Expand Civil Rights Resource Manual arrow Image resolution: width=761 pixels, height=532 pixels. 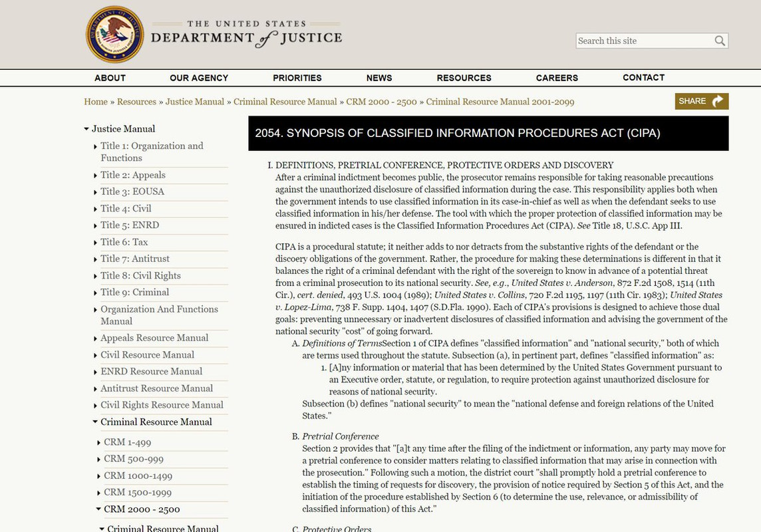pos(95,406)
